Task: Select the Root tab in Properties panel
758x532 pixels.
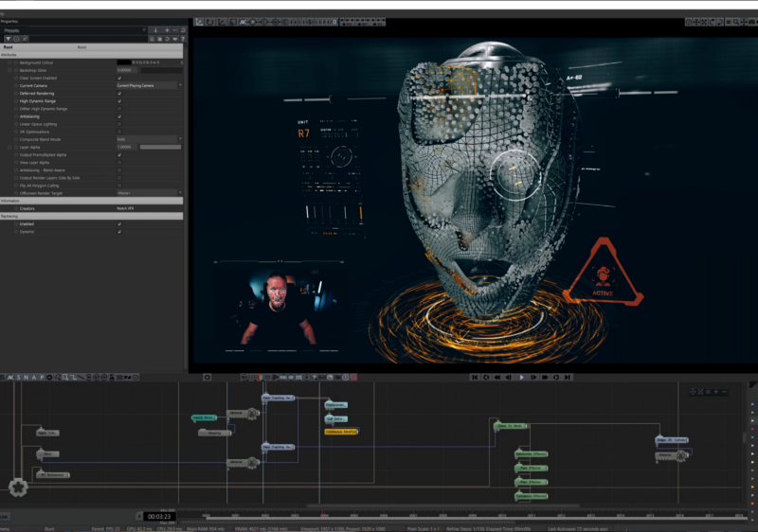Action: [x=9, y=46]
